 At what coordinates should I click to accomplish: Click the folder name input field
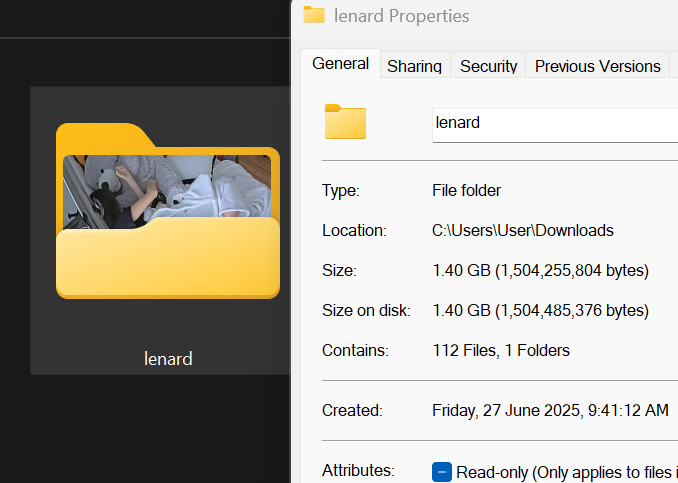coord(555,125)
